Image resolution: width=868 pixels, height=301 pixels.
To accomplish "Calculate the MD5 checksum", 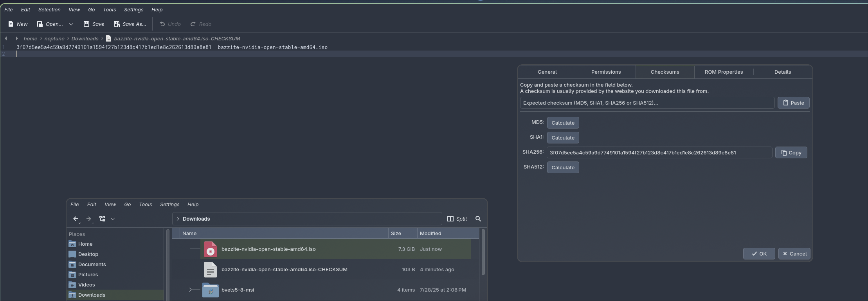I will click(563, 123).
